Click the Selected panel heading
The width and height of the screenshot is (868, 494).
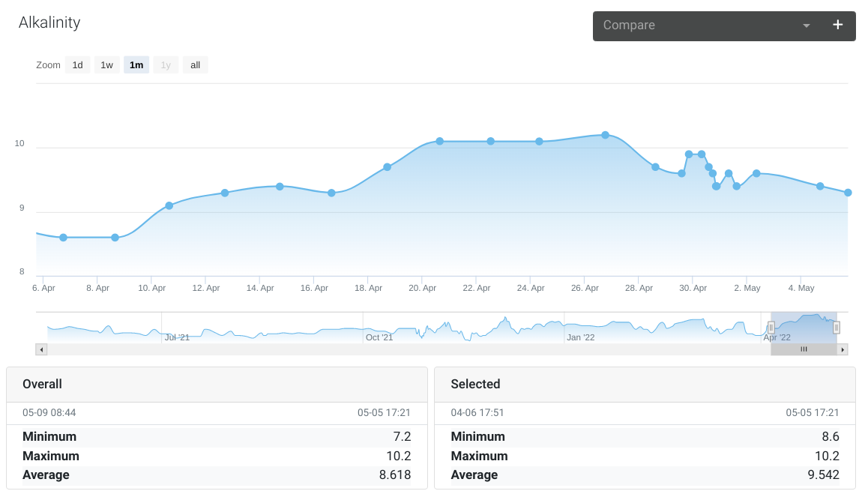[475, 385]
